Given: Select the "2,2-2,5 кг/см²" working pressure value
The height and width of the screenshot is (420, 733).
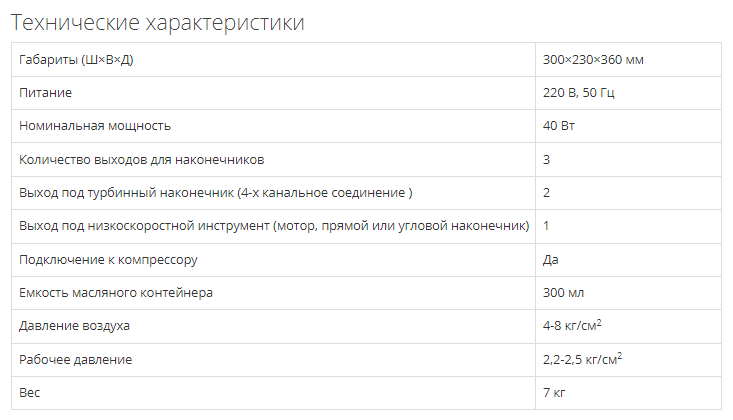Looking at the screenshot, I should tap(583, 358).
